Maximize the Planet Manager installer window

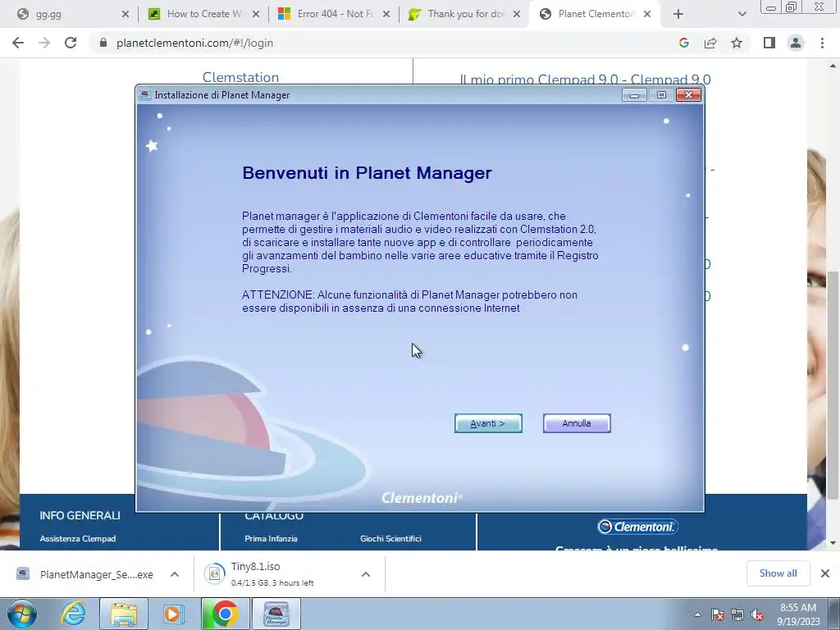point(662,95)
